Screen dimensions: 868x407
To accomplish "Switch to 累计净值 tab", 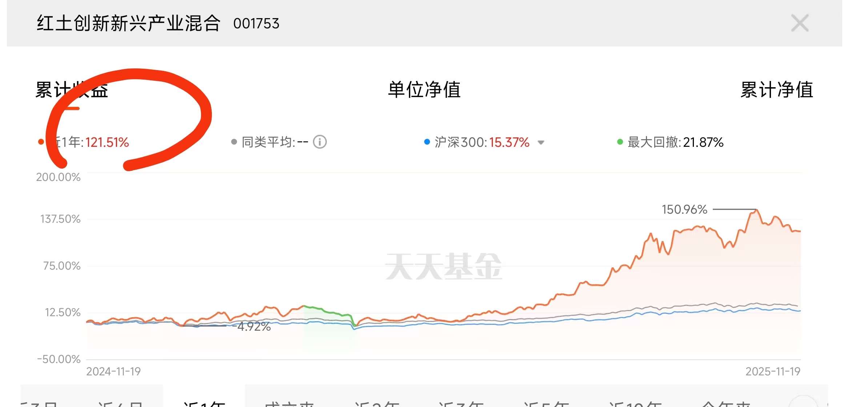I will point(777,90).
